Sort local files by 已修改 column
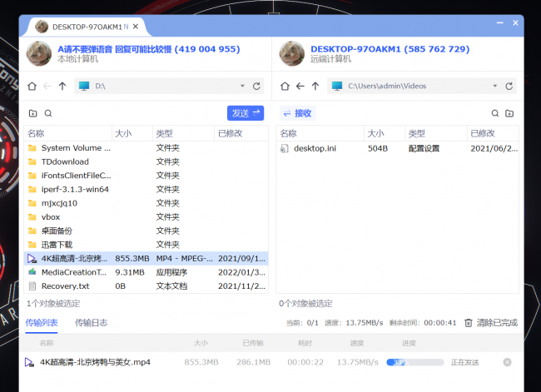The height and width of the screenshot is (392, 541). pyautogui.click(x=241, y=133)
